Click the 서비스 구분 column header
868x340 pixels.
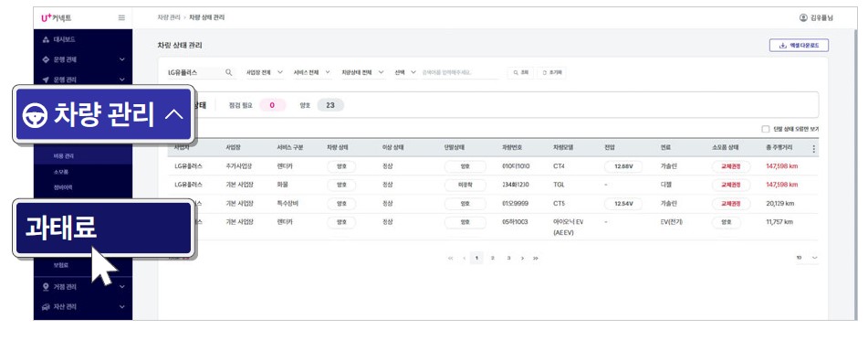tap(290, 148)
